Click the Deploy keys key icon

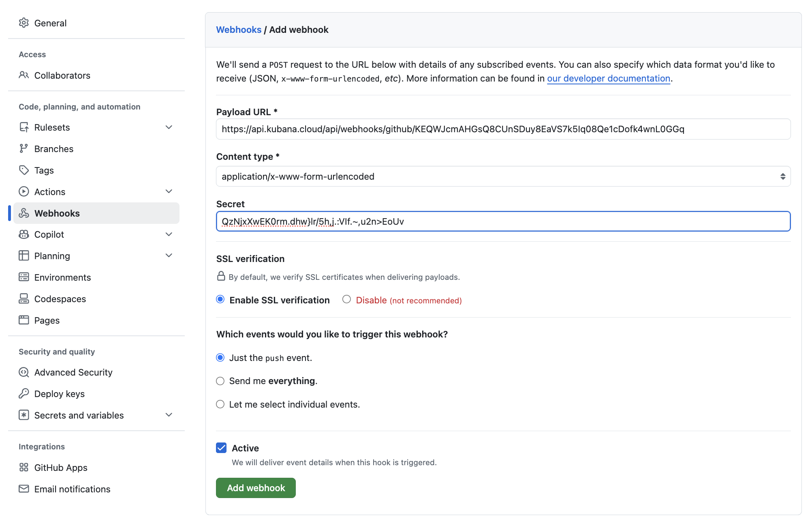(24, 394)
